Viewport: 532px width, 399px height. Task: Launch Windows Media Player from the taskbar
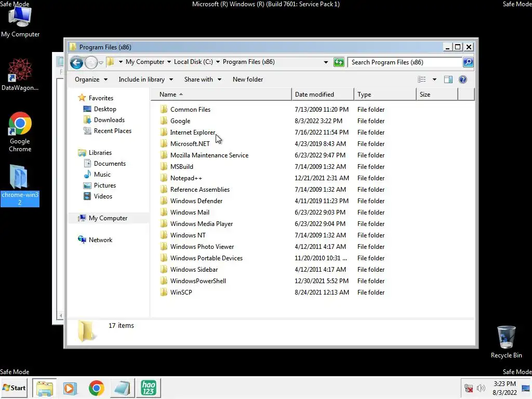(70, 388)
